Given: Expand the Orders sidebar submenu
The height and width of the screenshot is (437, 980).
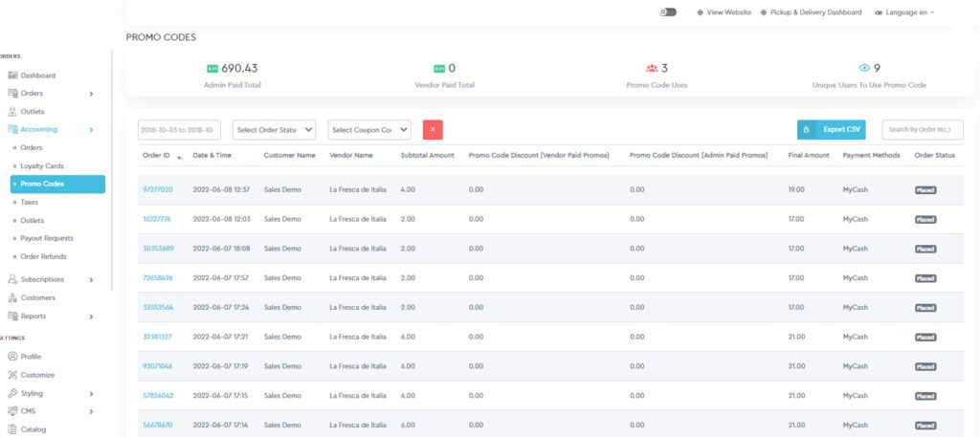Looking at the screenshot, I should pos(91,94).
